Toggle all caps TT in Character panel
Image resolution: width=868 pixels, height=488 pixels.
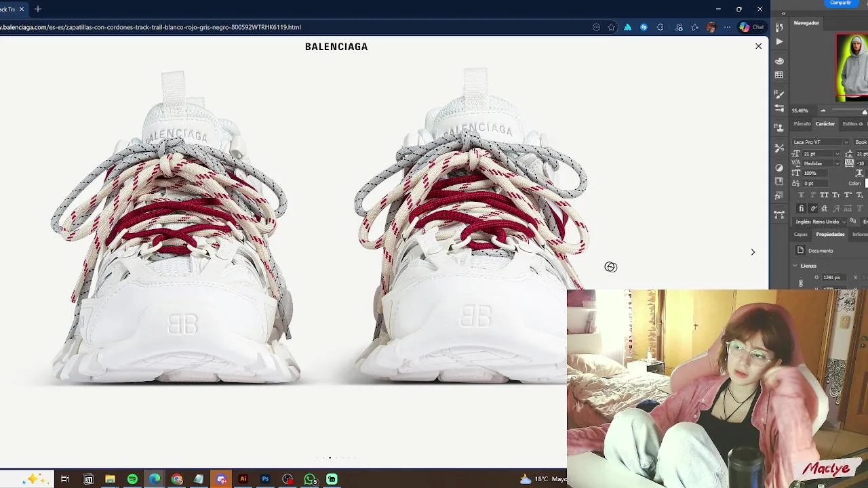point(824,195)
